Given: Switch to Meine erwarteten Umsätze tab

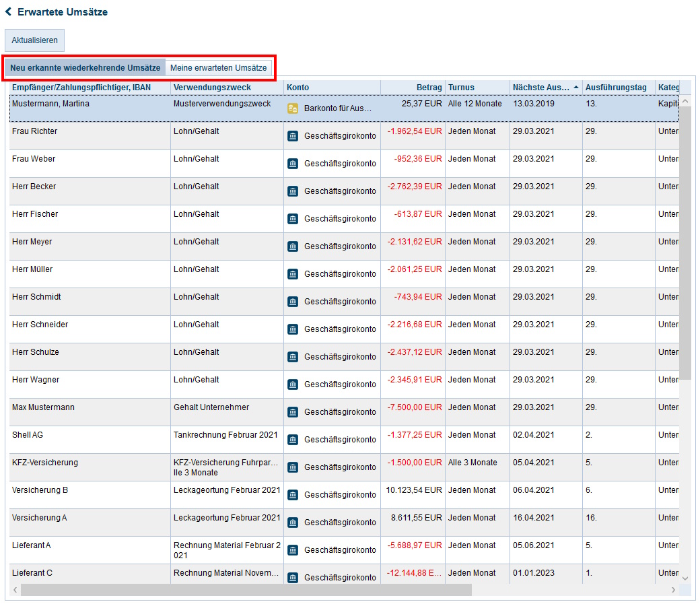Looking at the screenshot, I should coord(219,68).
